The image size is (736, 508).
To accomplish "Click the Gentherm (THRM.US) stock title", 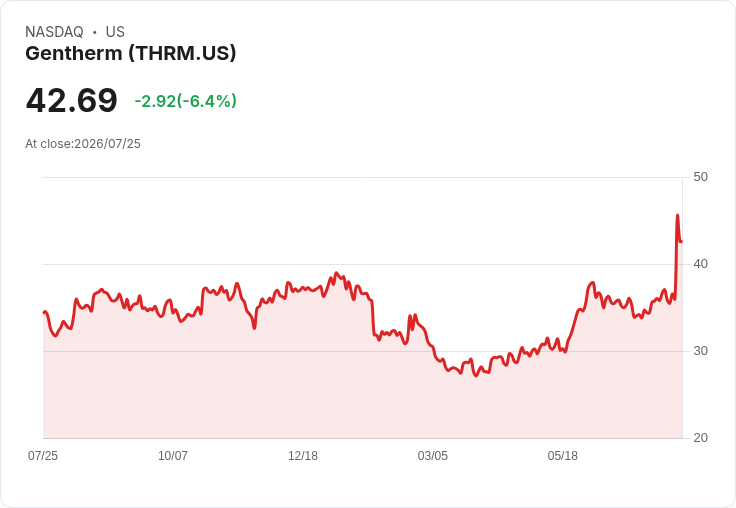I will tap(130, 54).
